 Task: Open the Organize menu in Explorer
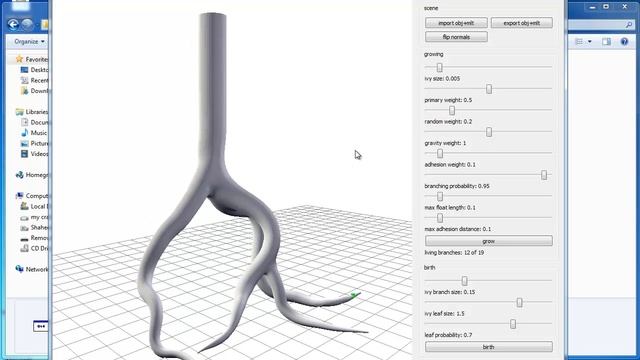29,42
